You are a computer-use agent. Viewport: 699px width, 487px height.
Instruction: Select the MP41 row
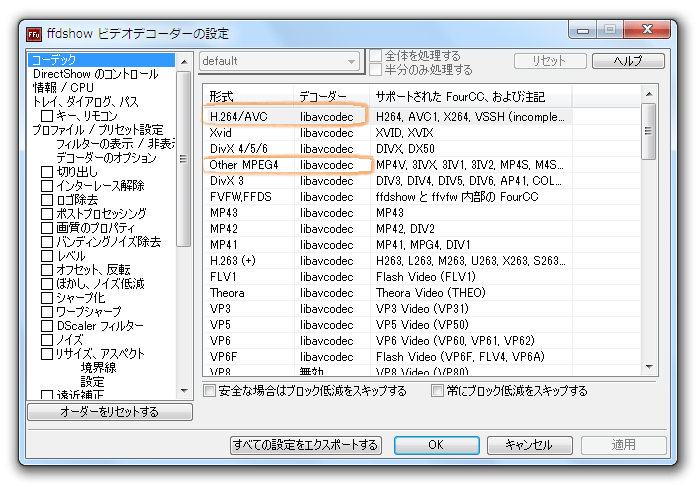coord(387,245)
